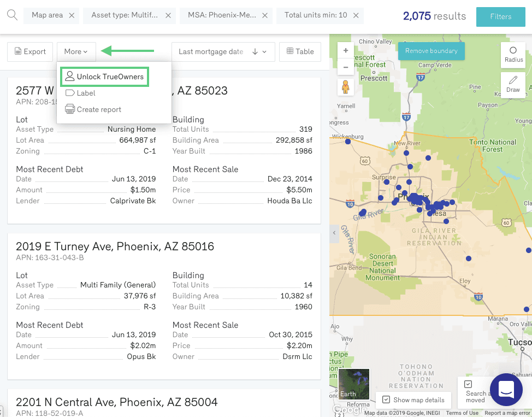532x417 pixels.
Task: Collapse the map panel arrow
Action: pos(334,233)
